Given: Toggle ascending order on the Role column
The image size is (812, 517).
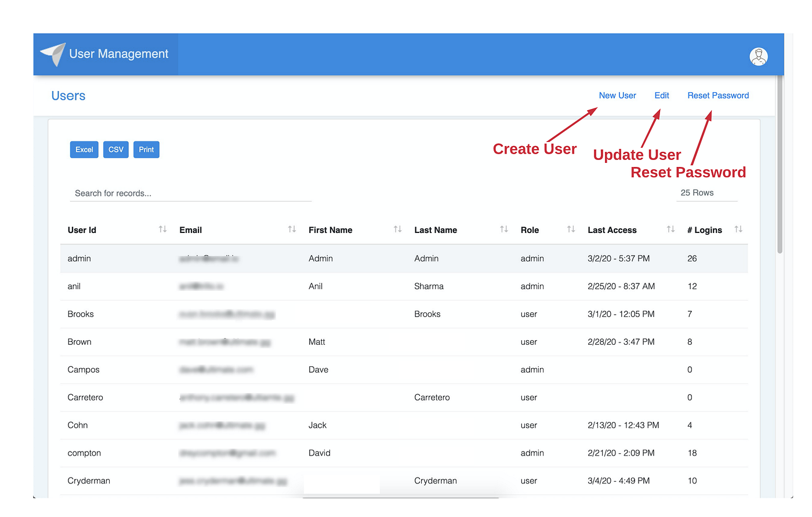Looking at the screenshot, I should pos(570,229).
